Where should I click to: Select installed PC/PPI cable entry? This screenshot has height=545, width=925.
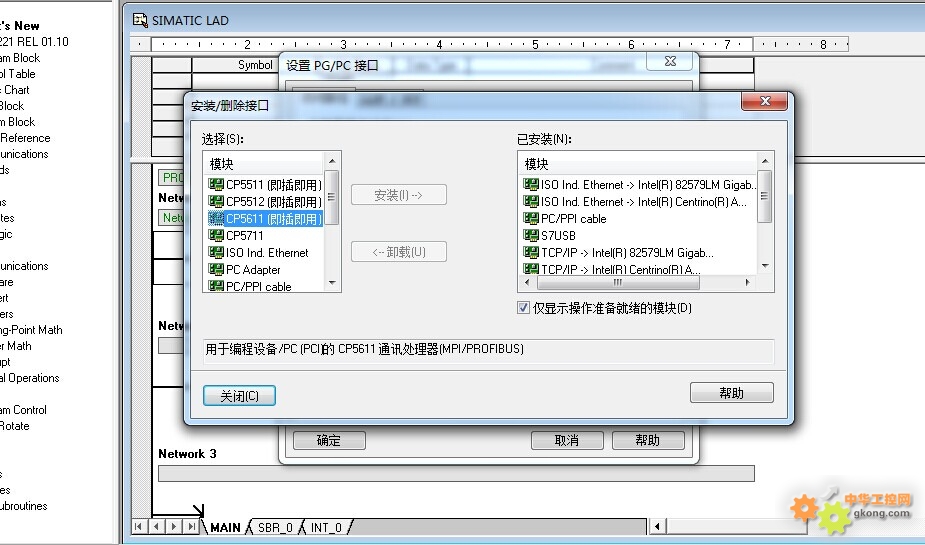[x=565, y=218]
